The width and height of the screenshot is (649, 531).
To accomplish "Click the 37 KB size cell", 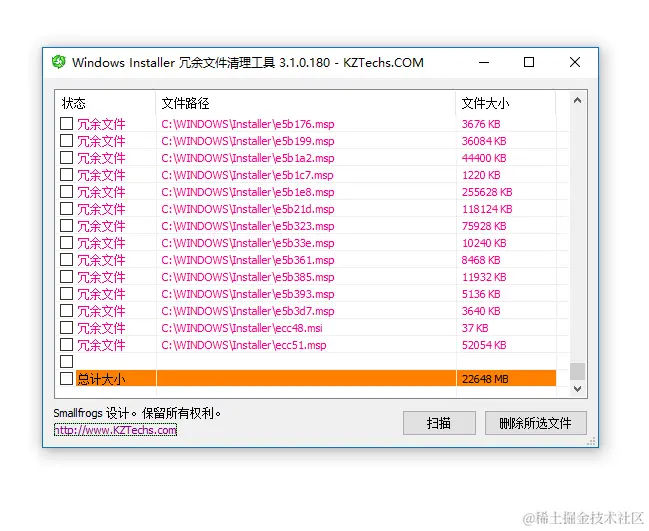I will pos(475,328).
